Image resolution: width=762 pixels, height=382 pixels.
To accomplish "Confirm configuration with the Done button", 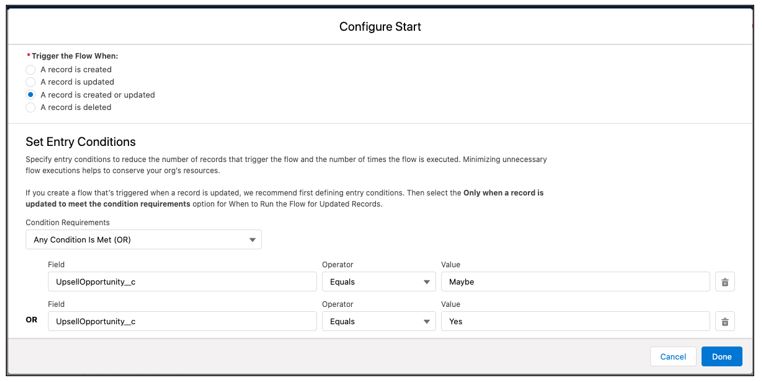I will click(722, 357).
